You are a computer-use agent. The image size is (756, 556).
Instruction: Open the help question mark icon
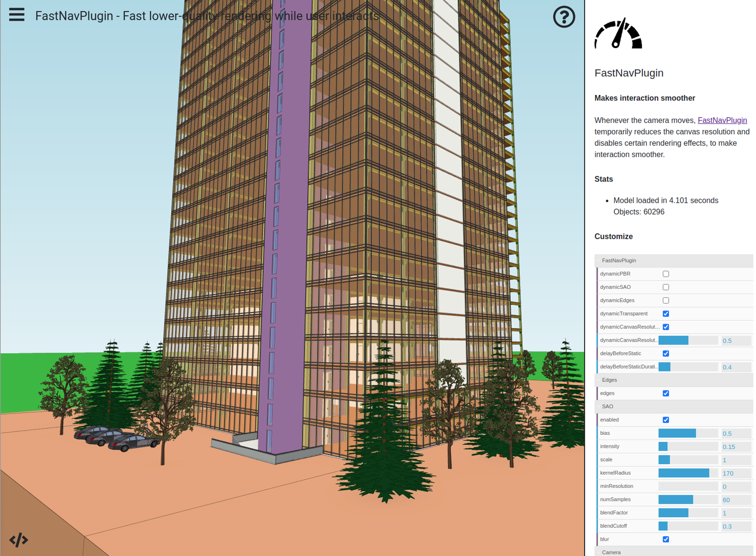[564, 17]
